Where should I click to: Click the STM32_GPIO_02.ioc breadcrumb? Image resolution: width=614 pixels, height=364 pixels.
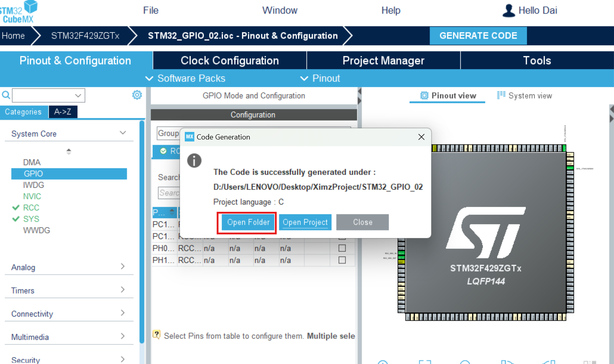(x=242, y=36)
